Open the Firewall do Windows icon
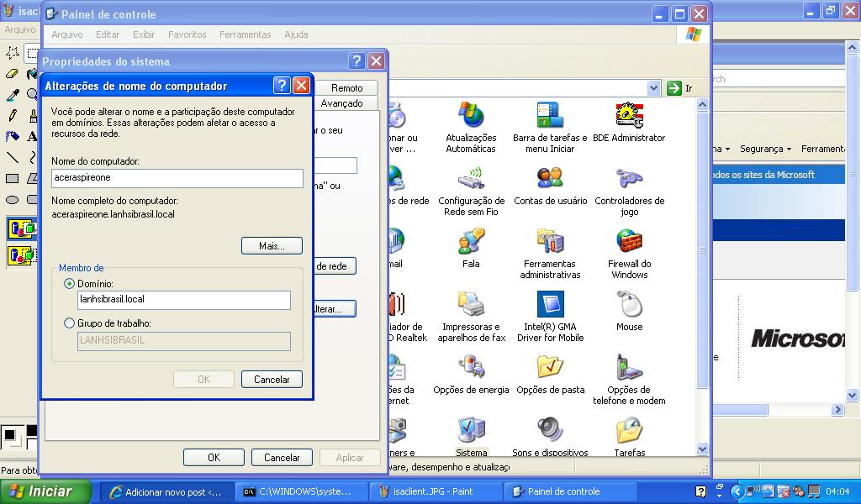This screenshot has width=861, height=504. click(x=629, y=243)
